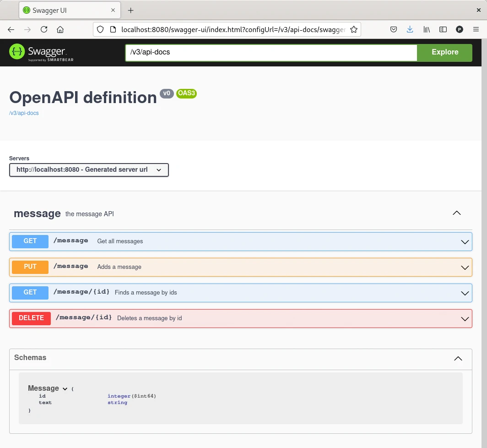This screenshot has height=448, width=487.
Task: Collapse the Message schema model
Action: (65, 389)
